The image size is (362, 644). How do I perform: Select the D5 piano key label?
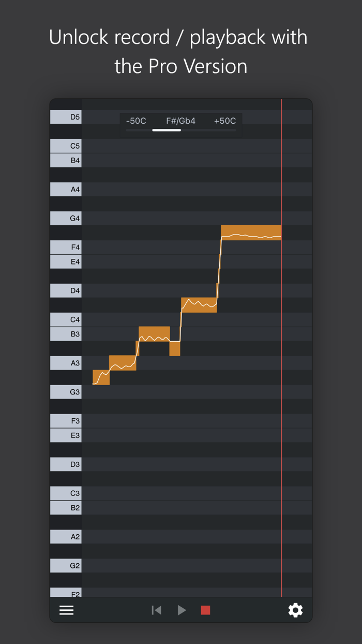pyautogui.click(x=65, y=116)
